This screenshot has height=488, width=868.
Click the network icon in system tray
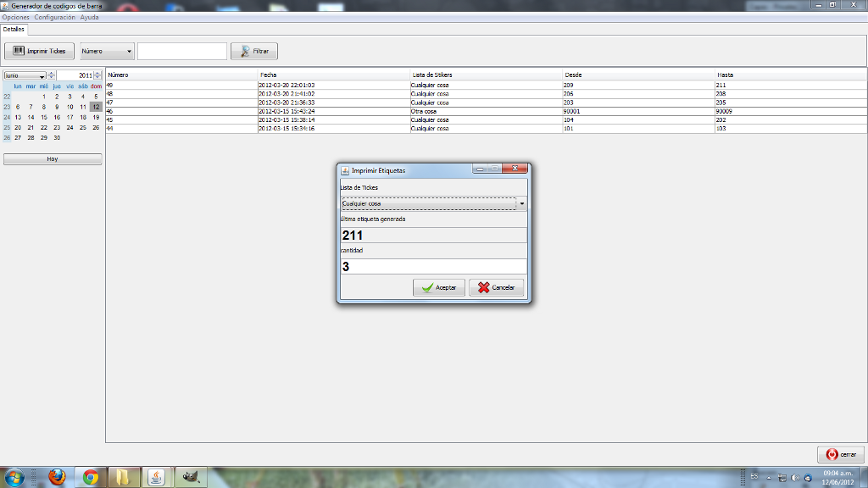coord(782,478)
